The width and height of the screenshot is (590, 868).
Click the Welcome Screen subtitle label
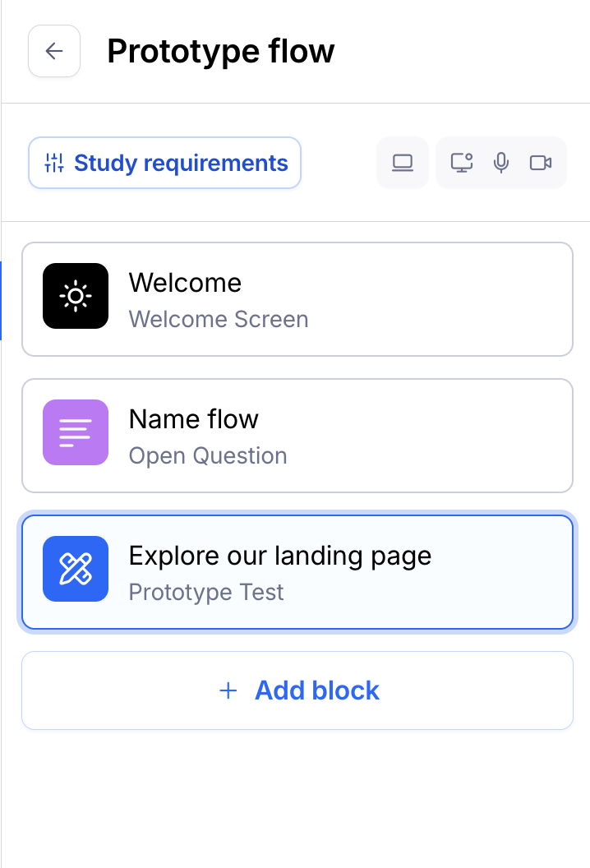click(219, 319)
